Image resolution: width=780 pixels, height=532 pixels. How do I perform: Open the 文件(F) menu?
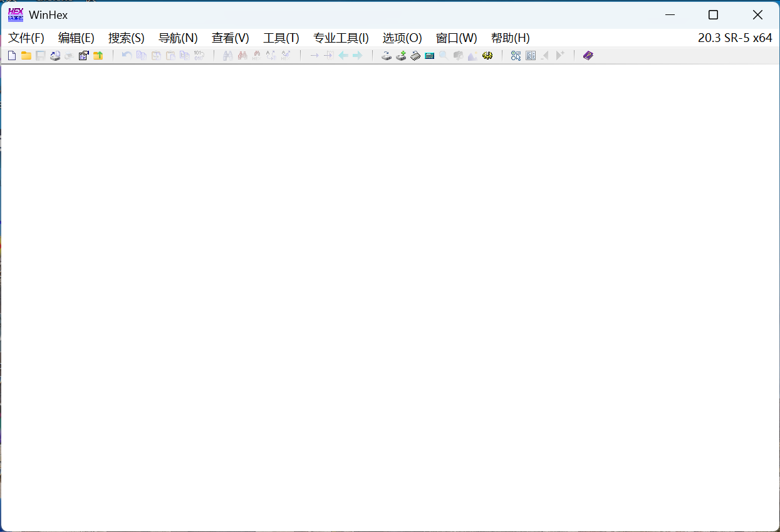(26, 38)
